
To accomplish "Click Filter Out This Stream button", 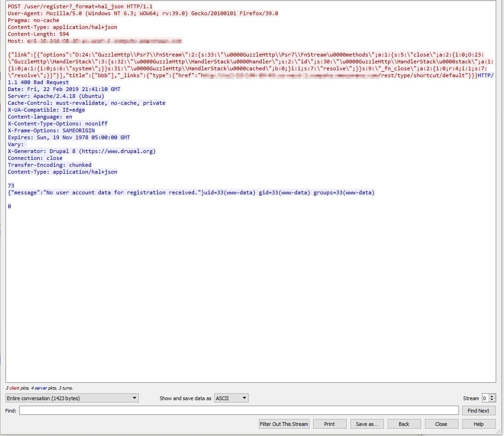I will point(284,424).
